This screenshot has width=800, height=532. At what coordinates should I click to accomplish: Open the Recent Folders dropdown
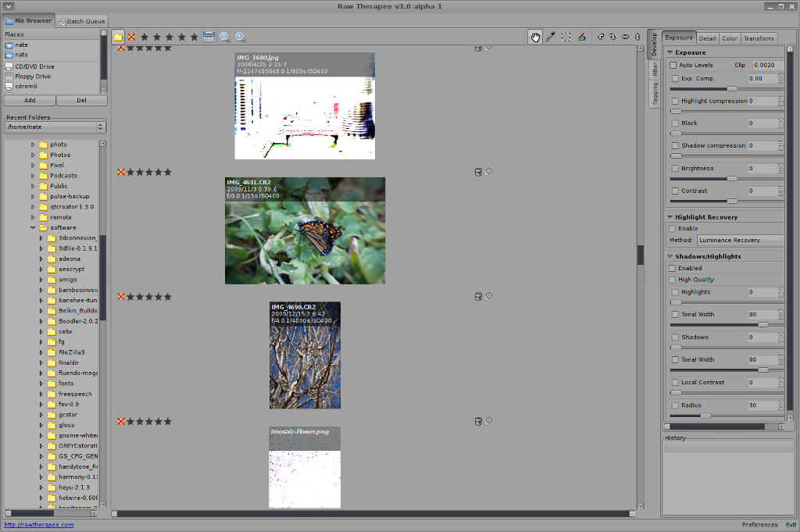55,127
